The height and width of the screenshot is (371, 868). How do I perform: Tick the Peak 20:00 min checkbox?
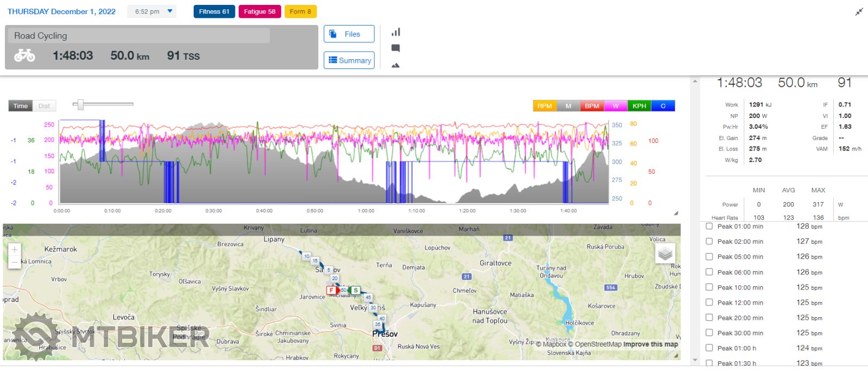[709, 318]
